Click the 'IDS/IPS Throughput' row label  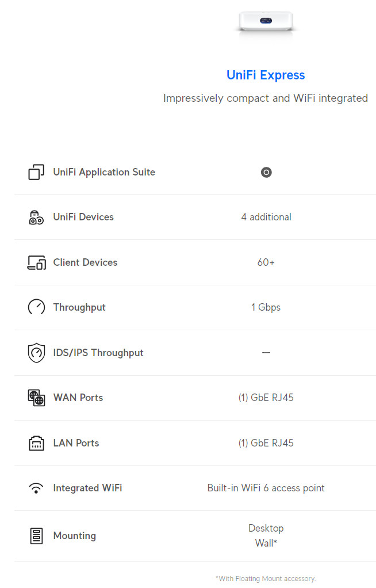[98, 353]
